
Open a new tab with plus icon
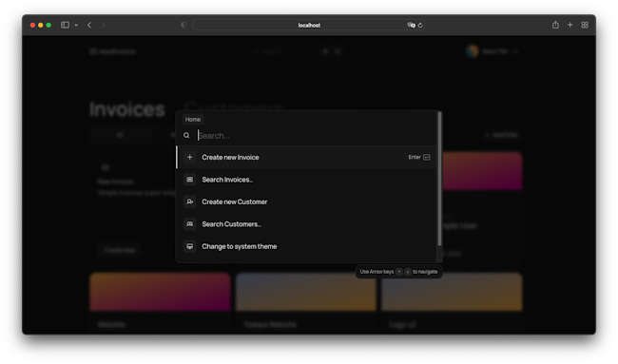(x=570, y=25)
